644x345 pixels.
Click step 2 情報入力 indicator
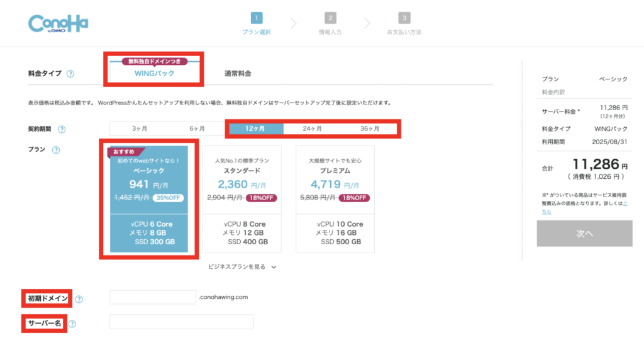330,24
